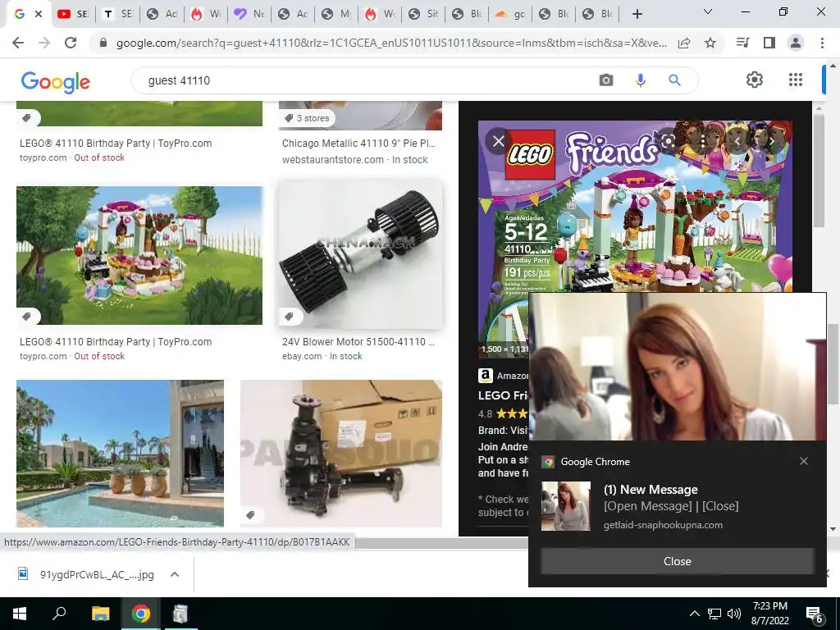Viewport: 840px width, 630px height.
Task: Open '24V Blower Motor 51500-41110' link
Action: pos(358,342)
